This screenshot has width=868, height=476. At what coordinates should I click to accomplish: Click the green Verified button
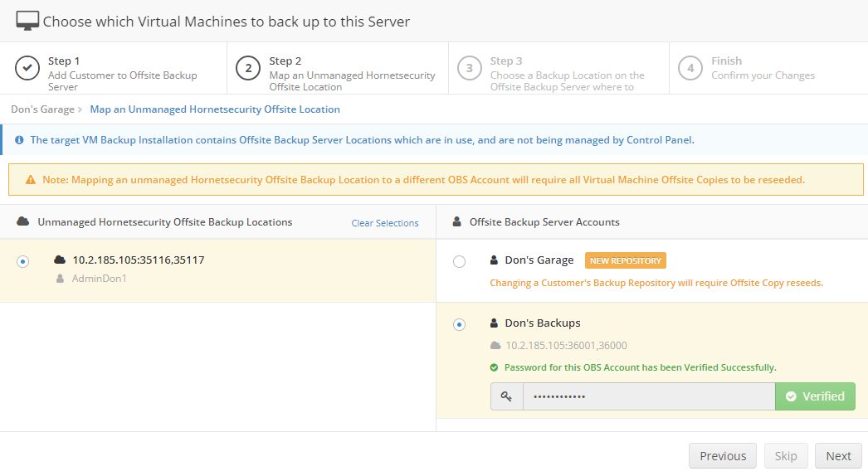click(814, 396)
